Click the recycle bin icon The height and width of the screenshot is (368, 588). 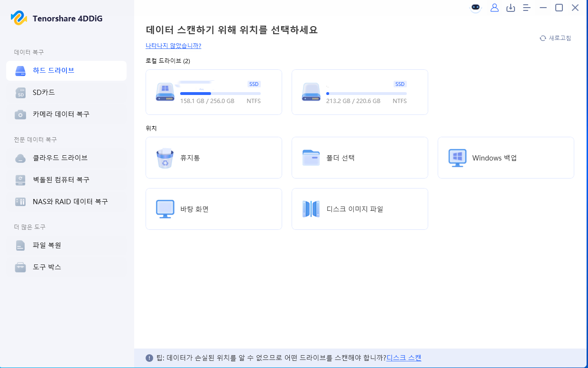coord(165,158)
